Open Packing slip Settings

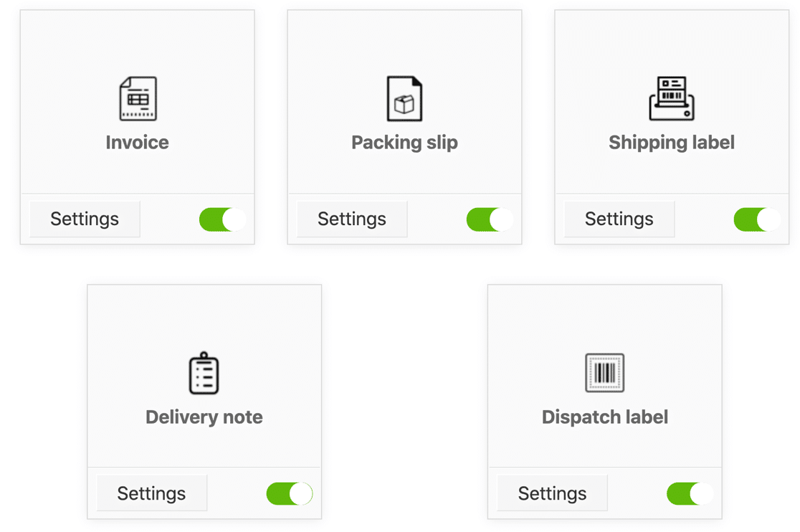point(352,219)
